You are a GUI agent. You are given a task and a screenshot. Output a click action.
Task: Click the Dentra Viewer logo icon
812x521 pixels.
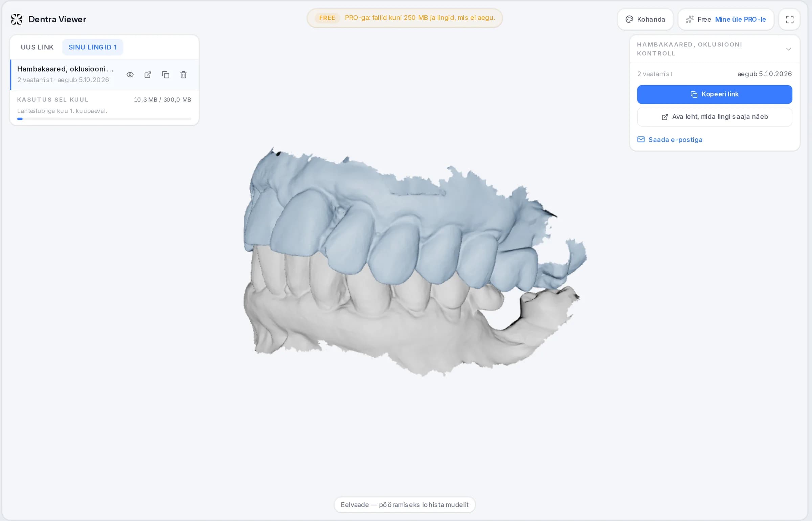click(17, 19)
